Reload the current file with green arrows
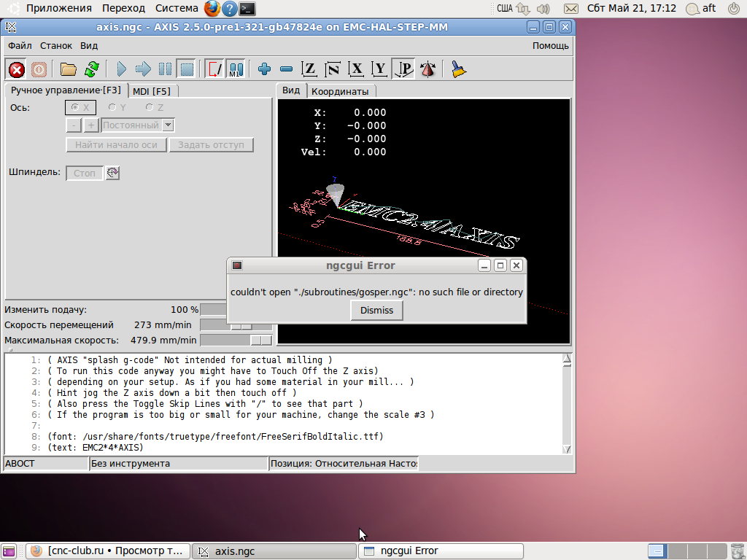 tap(91, 69)
